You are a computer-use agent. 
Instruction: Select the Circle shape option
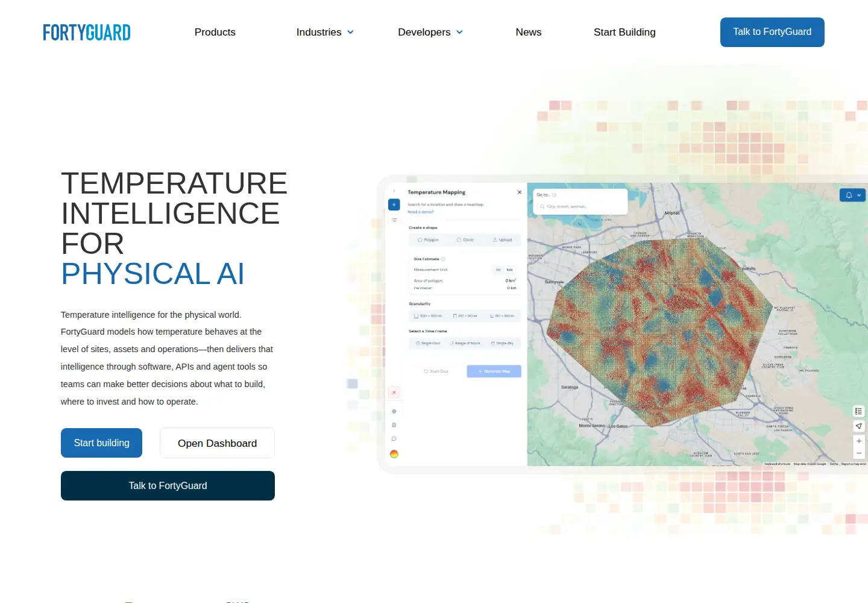(x=465, y=240)
